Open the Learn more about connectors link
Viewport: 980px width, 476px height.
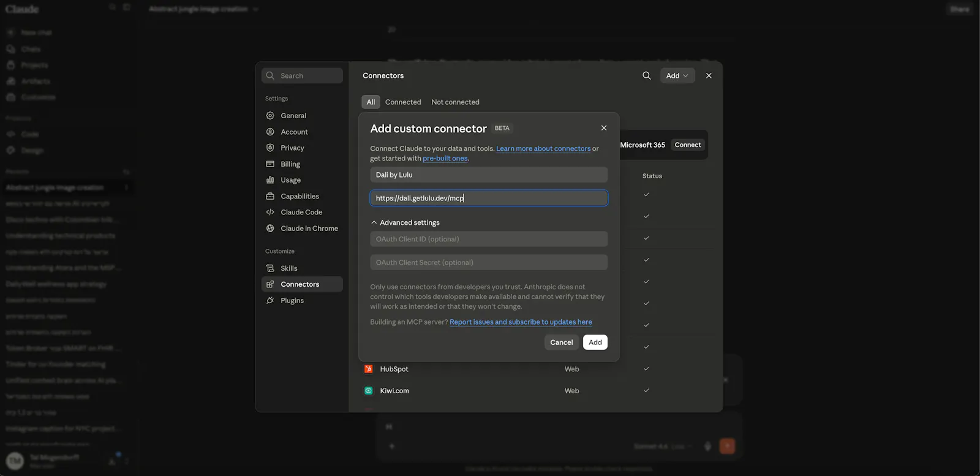(543, 148)
